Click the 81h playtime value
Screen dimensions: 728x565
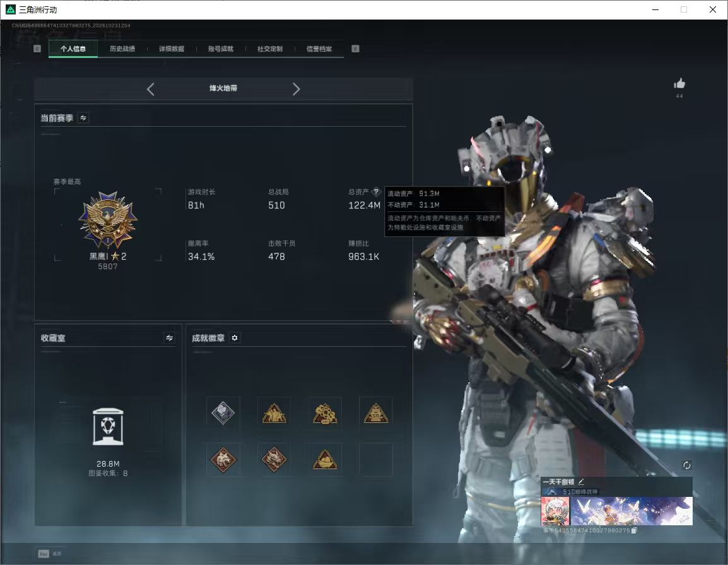point(196,205)
